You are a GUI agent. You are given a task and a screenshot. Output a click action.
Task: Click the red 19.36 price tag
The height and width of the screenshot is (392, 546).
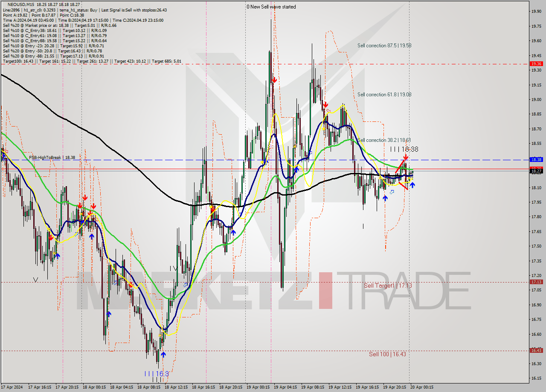point(536,63)
